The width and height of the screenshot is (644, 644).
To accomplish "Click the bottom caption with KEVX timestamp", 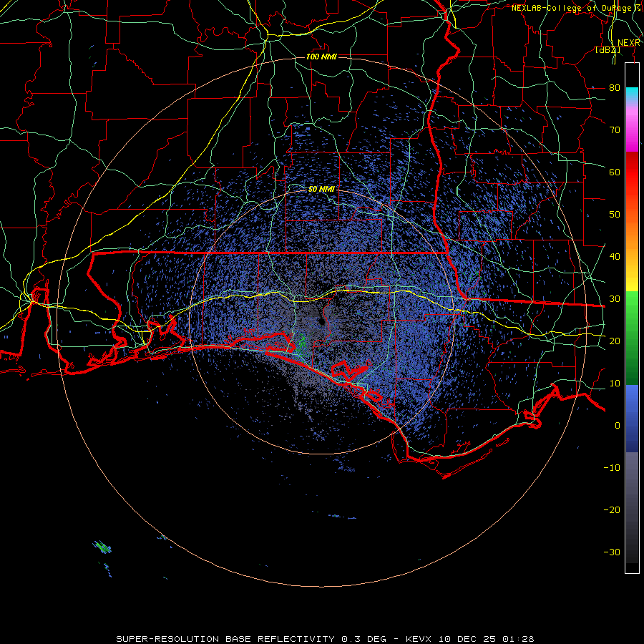I will [325, 639].
